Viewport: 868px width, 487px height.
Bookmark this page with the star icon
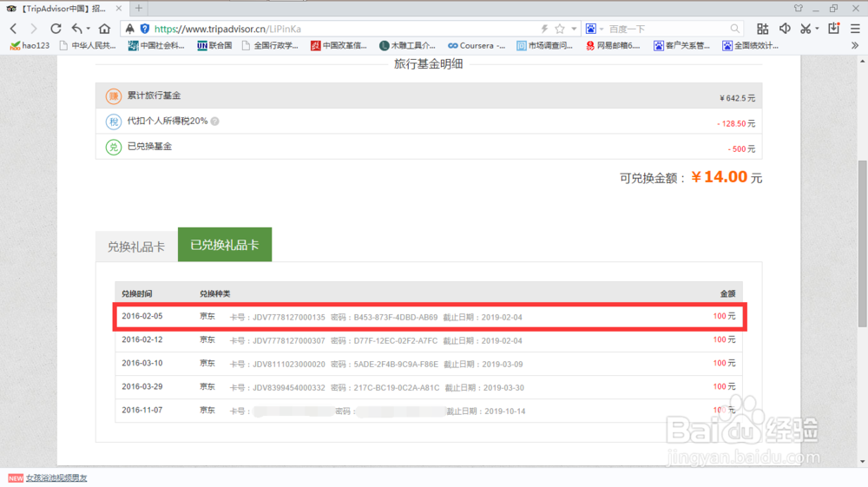pyautogui.click(x=560, y=29)
